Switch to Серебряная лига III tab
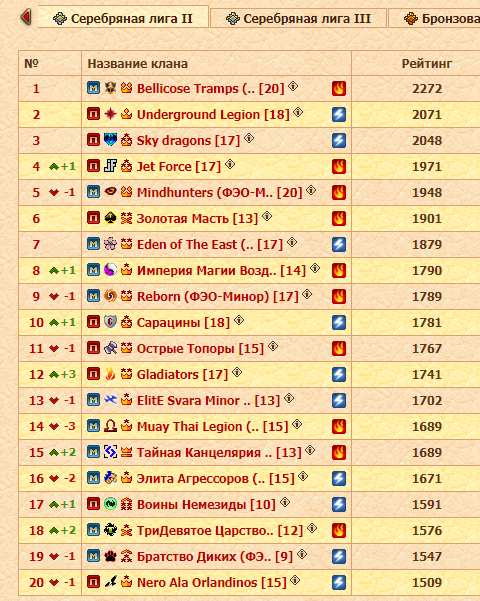Viewport: 480px width, 601px height. pos(298,18)
